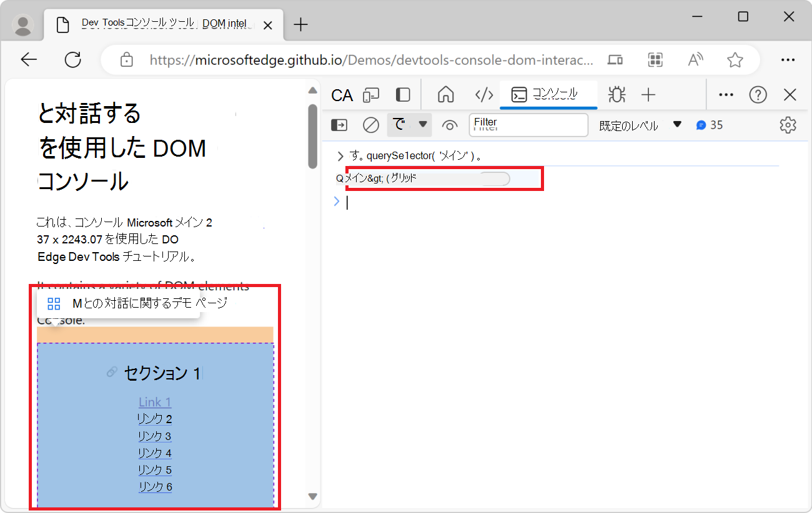This screenshot has width=812, height=513.
Task: Switch to the コンソール tab
Action: [x=548, y=95]
